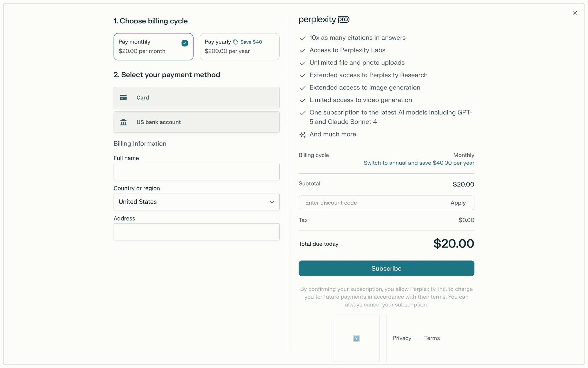The height and width of the screenshot is (368, 588).
Task: Click the Perplexity Pro logo
Action: click(x=324, y=20)
